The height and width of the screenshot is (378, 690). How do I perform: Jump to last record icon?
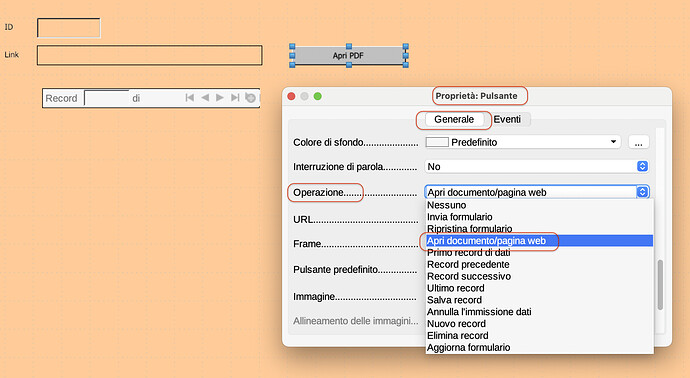pos(235,98)
